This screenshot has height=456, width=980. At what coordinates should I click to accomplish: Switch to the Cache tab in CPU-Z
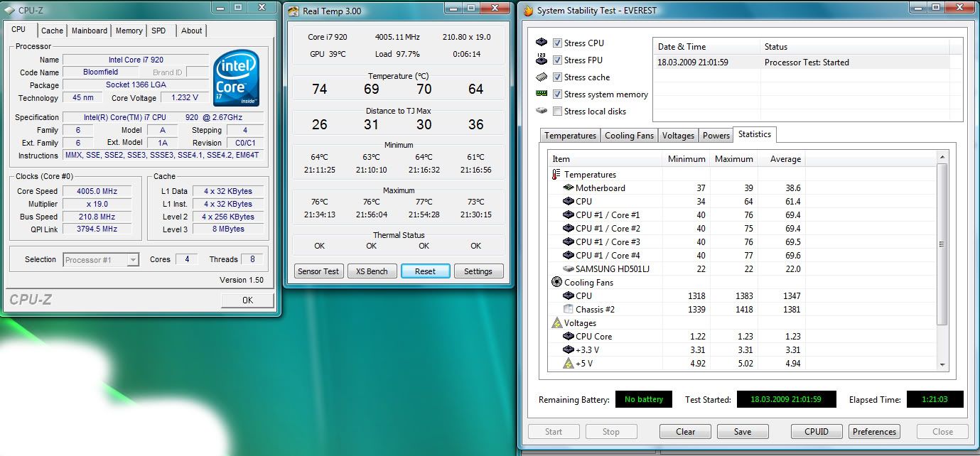pyautogui.click(x=52, y=31)
